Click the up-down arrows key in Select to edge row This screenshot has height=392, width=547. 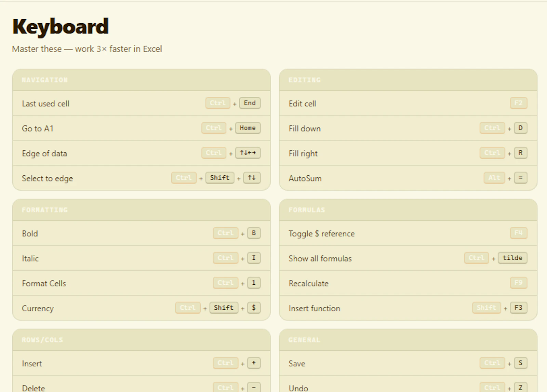coord(252,178)
